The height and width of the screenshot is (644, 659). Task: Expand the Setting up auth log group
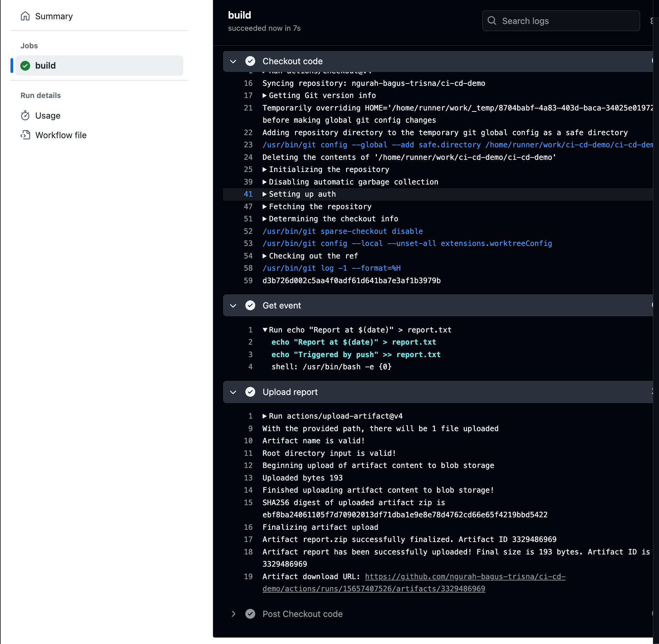[x=265, y=194]
